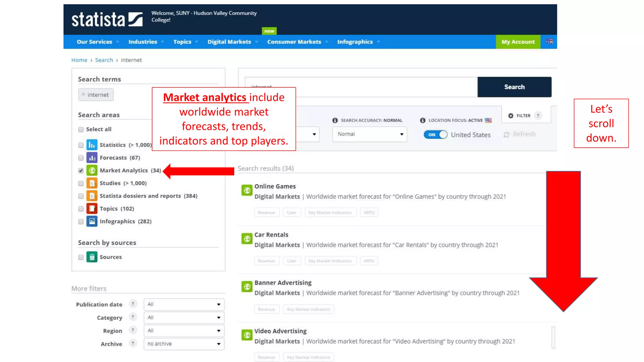Expand the Region filter dropdown
Screen dimensions: 644x362
[184, 331]
